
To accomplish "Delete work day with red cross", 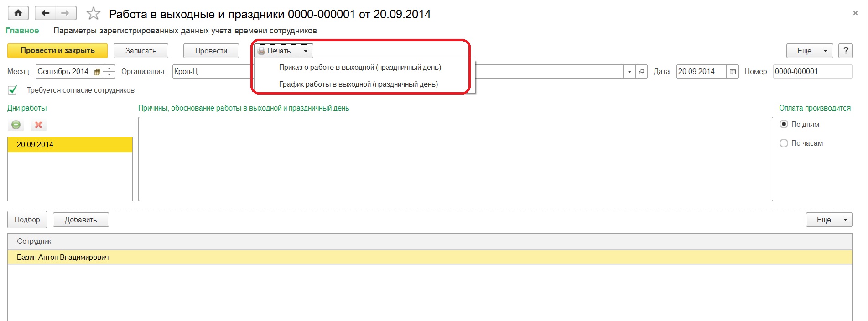I will tap(38, 125).
